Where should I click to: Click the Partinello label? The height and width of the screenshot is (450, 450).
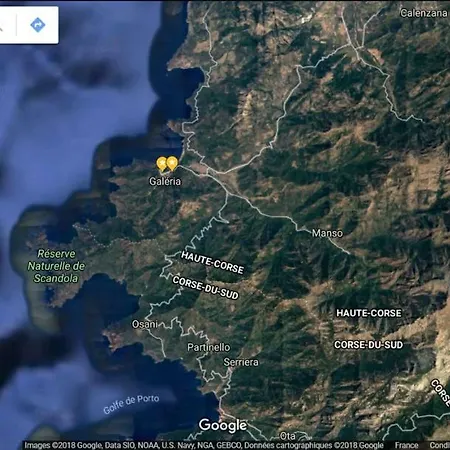(209, 347)
